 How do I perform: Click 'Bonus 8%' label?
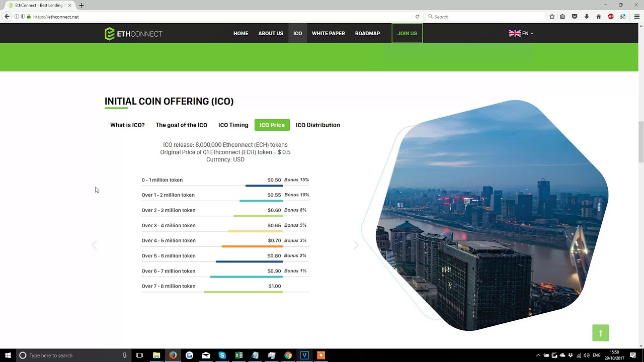pyautogui.click(x=295, y=210)
